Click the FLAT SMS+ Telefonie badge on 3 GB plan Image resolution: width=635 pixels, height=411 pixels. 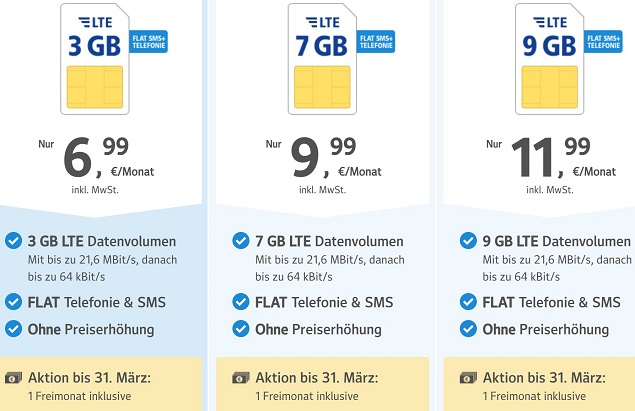[149, 40]
